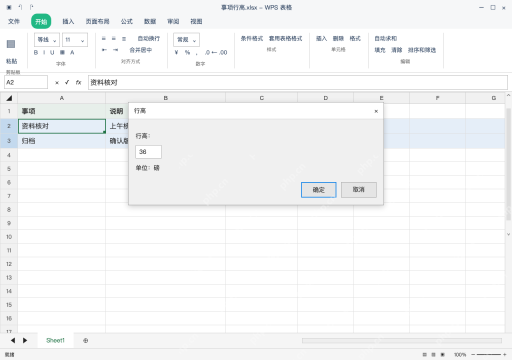Click the decrease indent icon
Image resolution: width=512 pixels, height=360 pixels.
pyautogui.click(x=104, y=50)
